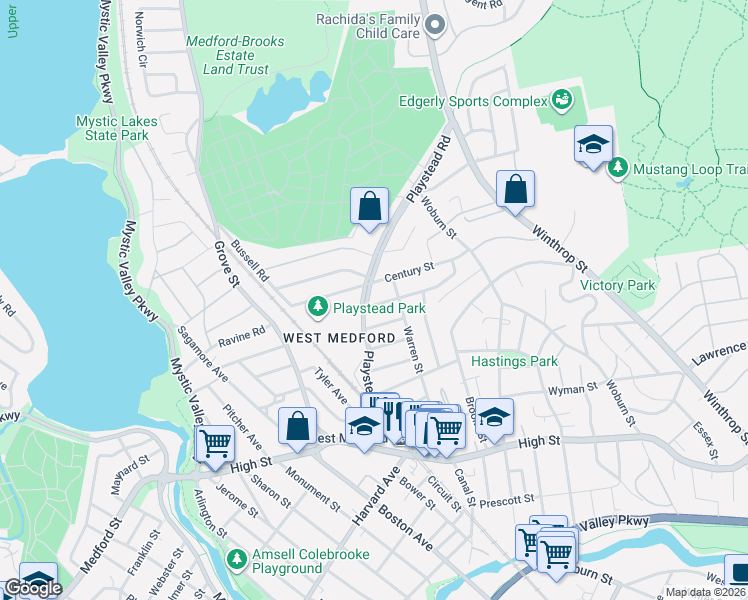Click the school marker at Playstead Rd and High St
Screen dimensions: 748x600
coord(364,428)
